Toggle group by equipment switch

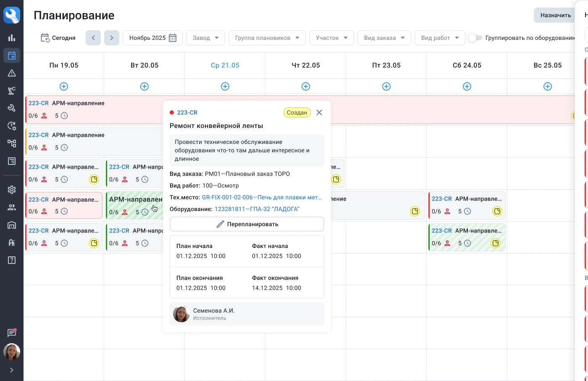point(475,38)
